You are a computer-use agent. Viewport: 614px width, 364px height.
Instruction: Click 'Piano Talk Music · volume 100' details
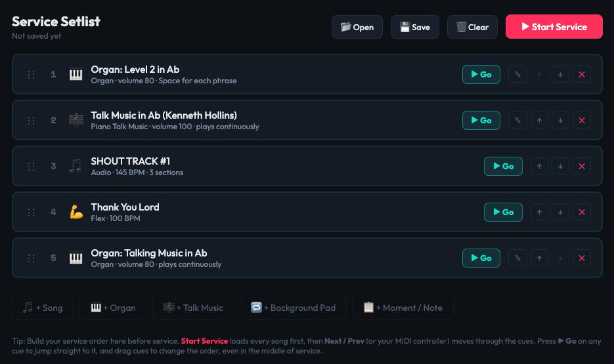[141, 127]
